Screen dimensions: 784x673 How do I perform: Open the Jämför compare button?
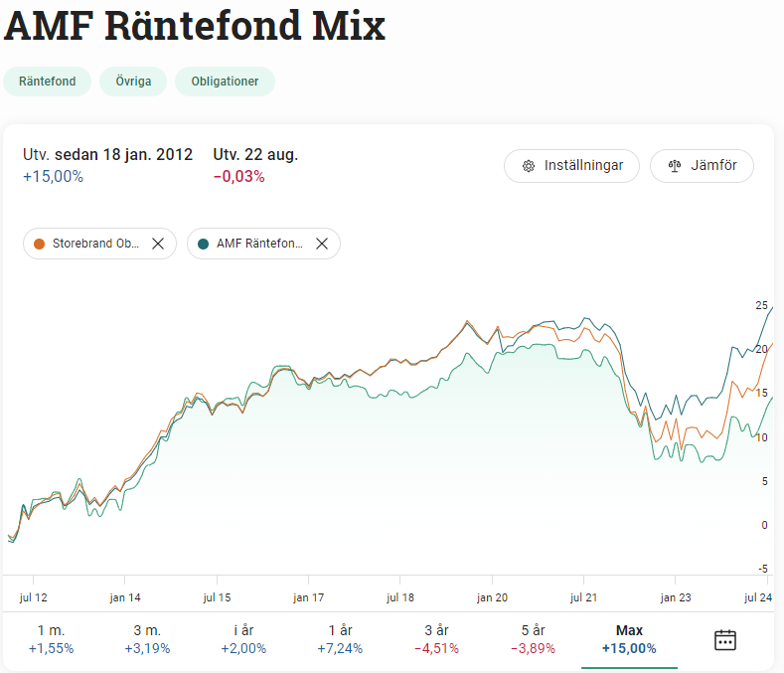pos(702,166)
